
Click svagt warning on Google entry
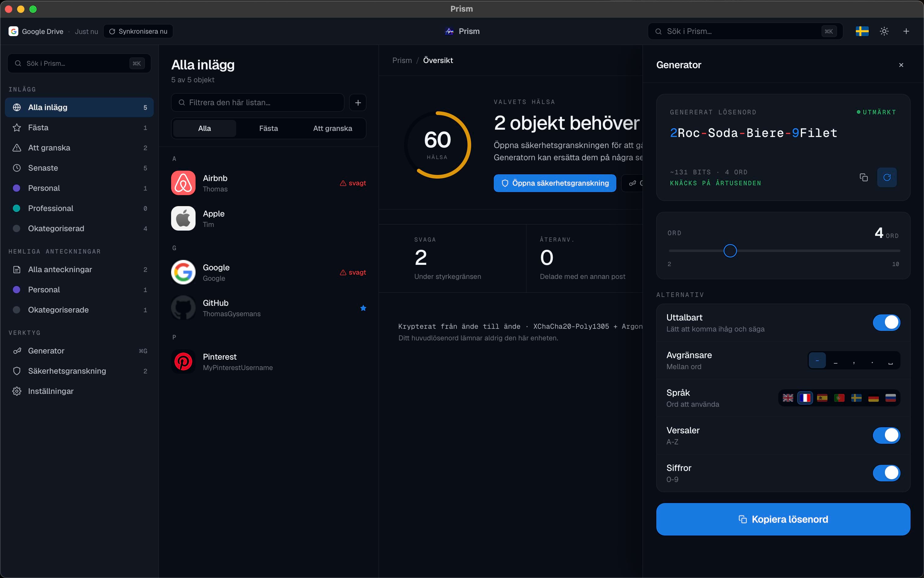(x=353, y=272)
